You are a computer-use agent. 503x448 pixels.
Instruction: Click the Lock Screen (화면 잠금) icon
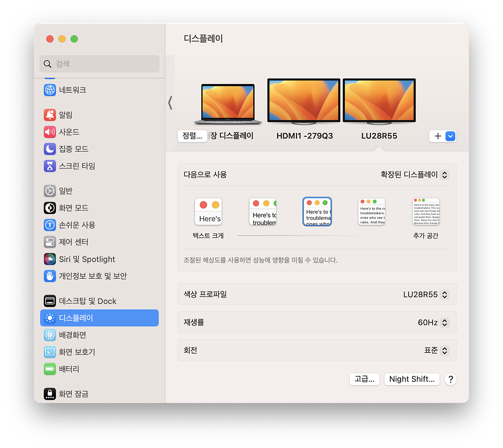point(50,394)
